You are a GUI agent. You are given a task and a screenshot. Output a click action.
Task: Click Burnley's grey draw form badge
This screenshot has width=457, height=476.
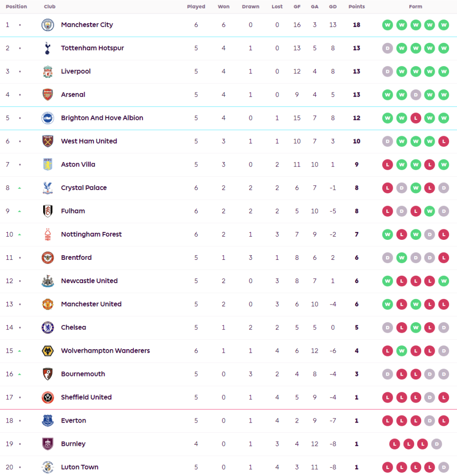pyautogui.click(x=436, y=444)
